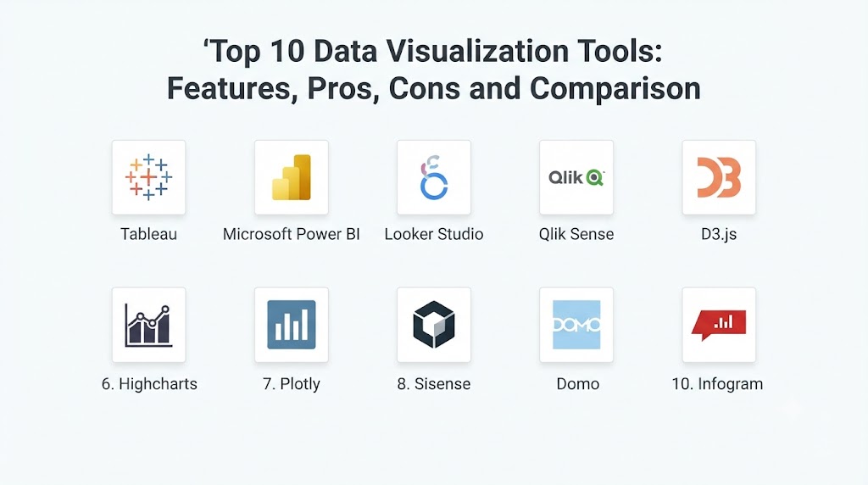Click the Tableau logo icon
Image resolution: width=868 pixels, height=485 pixels.
(x=148, y=177)
